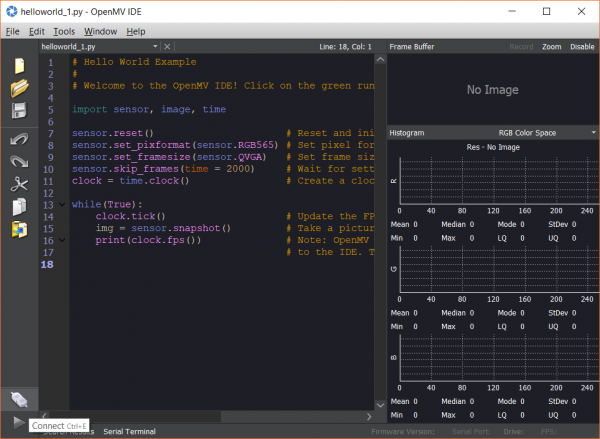The height and width of the screenshot is (439, 600).
Task: Open the Window menu
Action: coord(101,31)
